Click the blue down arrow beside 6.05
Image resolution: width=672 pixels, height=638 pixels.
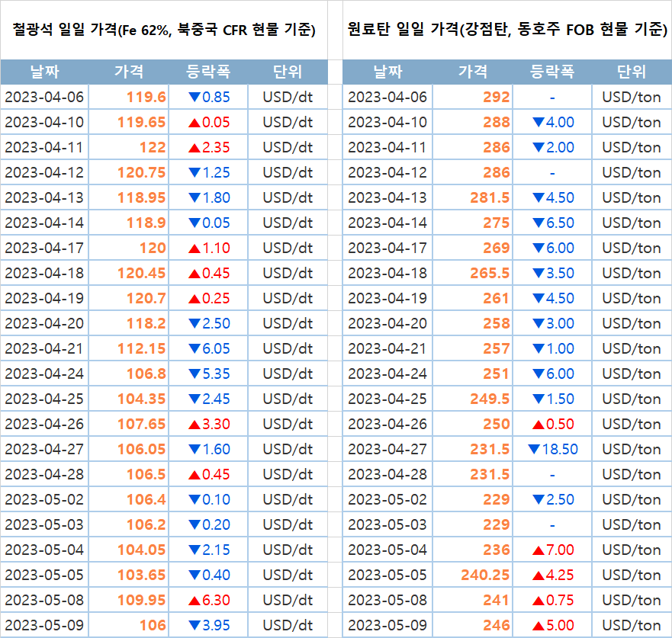pyautogui.click(x=195, y=348)
